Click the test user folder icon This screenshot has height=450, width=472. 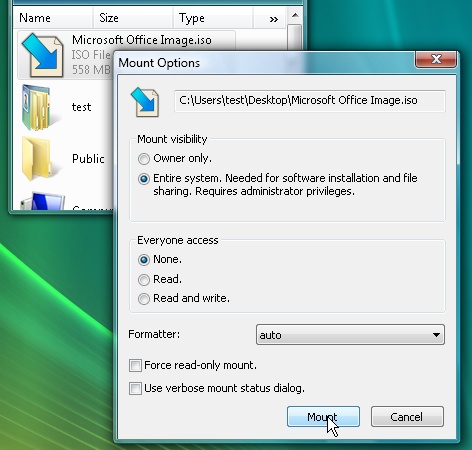(x=37, y=107)
